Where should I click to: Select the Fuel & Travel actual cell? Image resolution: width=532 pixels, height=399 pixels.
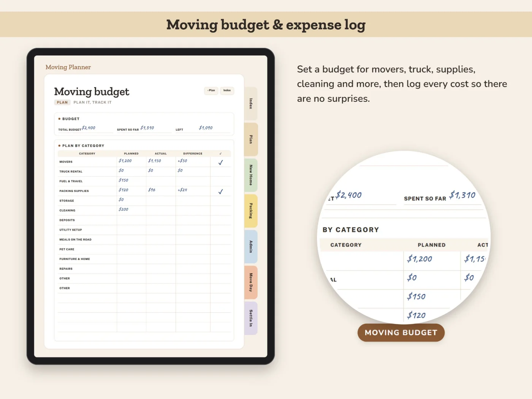click(161, 181)
